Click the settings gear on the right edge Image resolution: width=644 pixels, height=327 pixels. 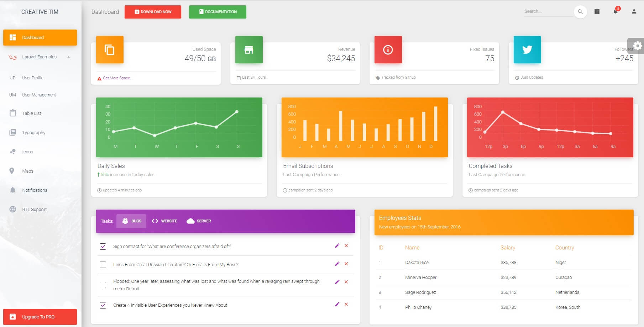coord(638,46)
